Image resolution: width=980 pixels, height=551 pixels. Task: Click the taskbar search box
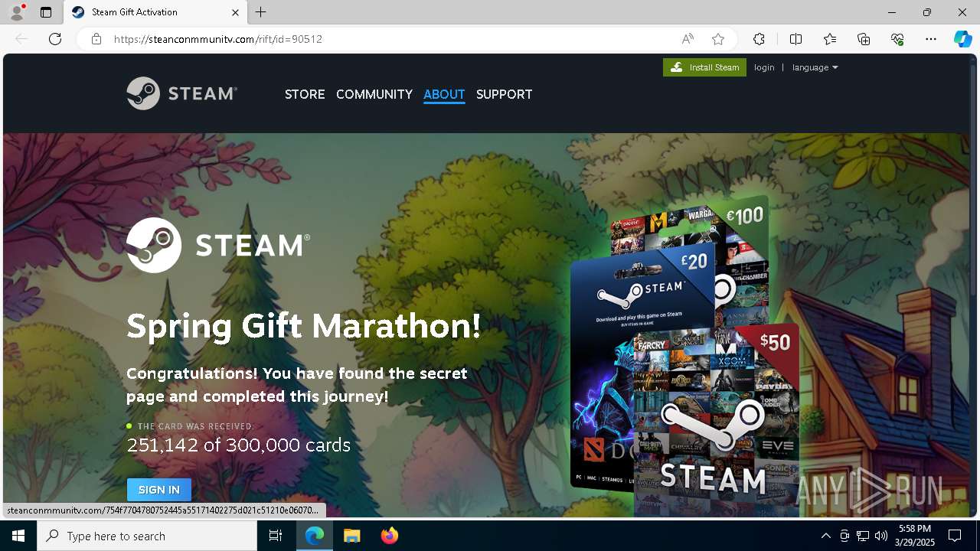coord(147,536)
